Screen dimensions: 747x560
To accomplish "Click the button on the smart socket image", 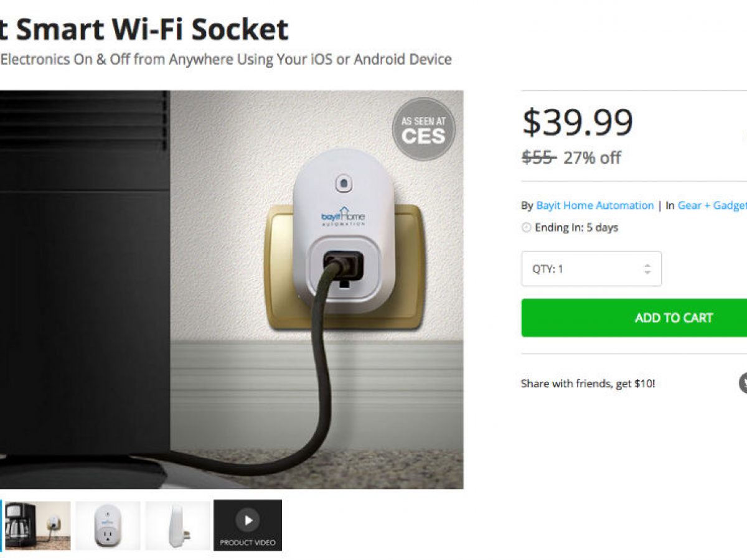I will click(x=343, y=184).
